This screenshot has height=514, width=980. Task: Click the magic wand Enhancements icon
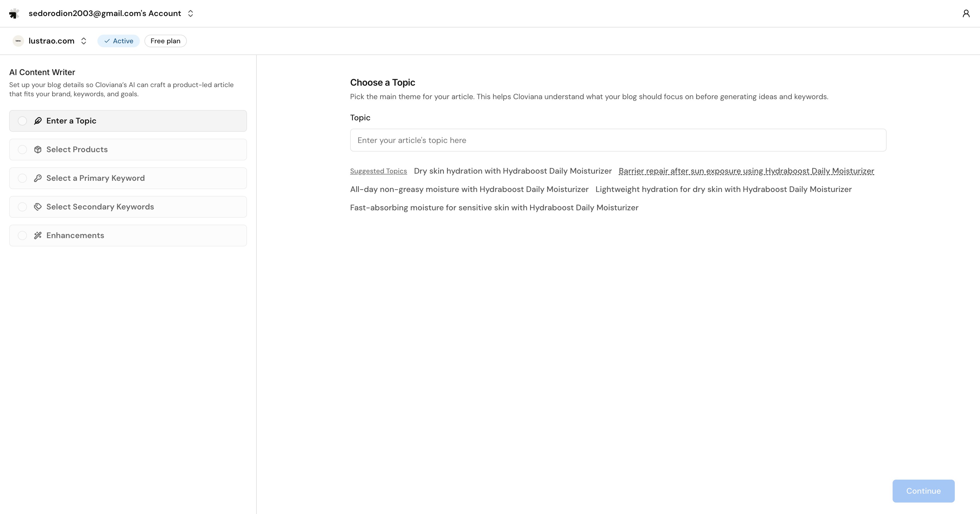pyautogui.click(x=38, y=236)
